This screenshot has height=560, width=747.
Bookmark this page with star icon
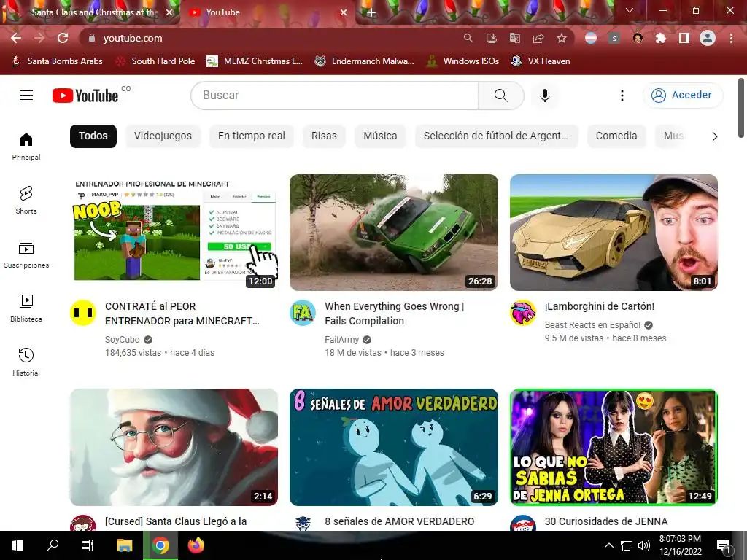click(x=562, y=38)
